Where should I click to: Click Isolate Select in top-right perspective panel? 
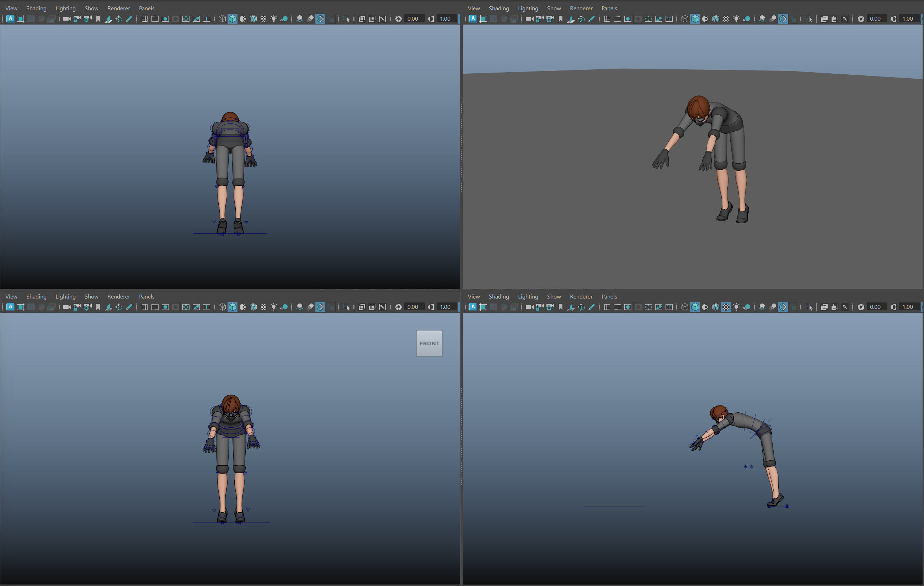click(x=809, y=19)
